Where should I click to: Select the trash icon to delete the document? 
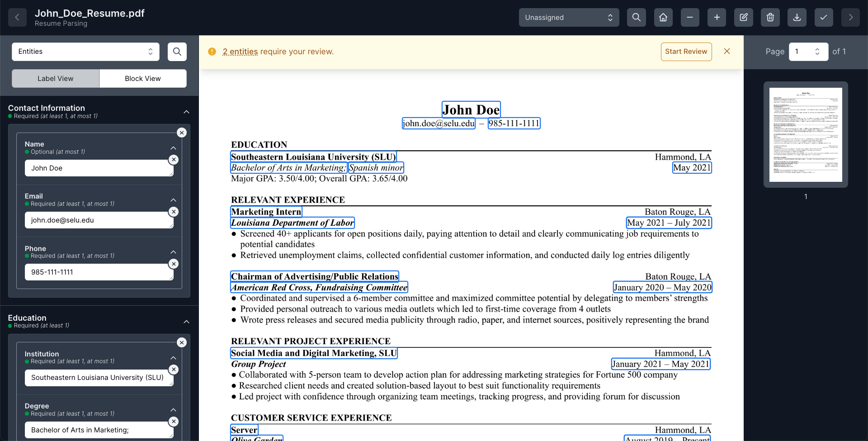tap(770, 17)
